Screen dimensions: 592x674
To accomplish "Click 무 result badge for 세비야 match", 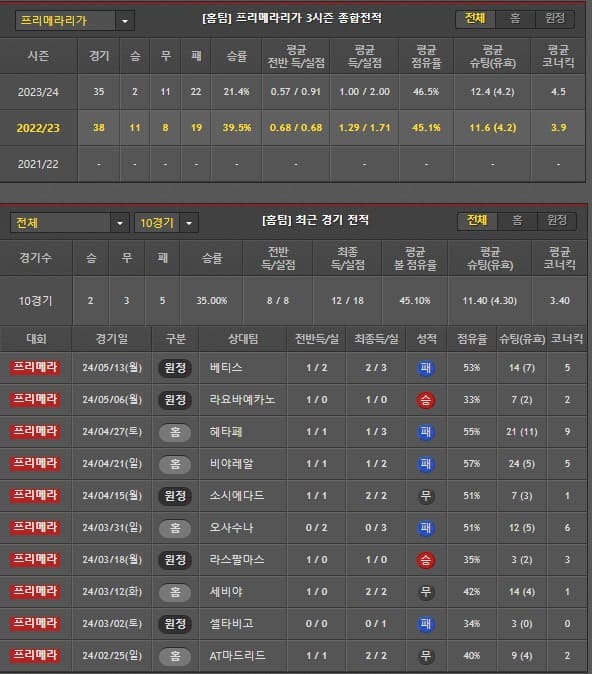I will [426, 592].
